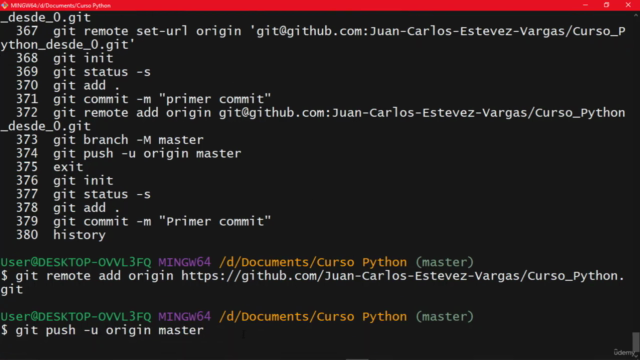Click history line '378 git add .'
Image resolution: width=640 pixels, height=360 pixels.
point(68,208)
